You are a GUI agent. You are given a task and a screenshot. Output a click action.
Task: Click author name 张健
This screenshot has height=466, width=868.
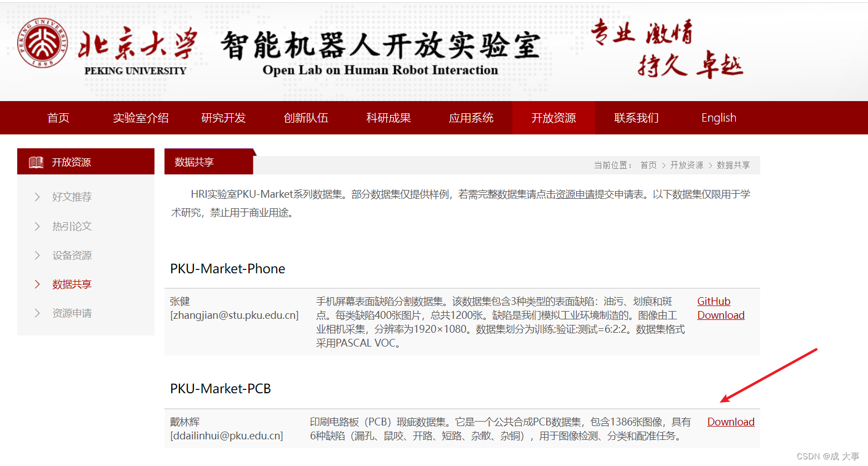[180, 302]
